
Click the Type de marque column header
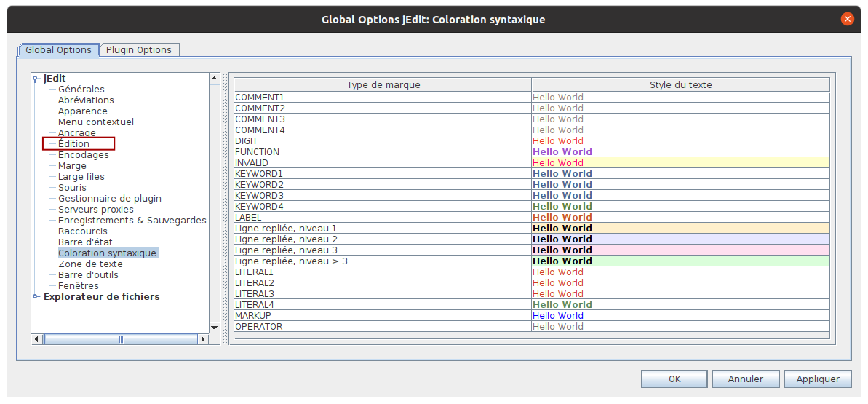pyautogui.click(x=383, y=85)
